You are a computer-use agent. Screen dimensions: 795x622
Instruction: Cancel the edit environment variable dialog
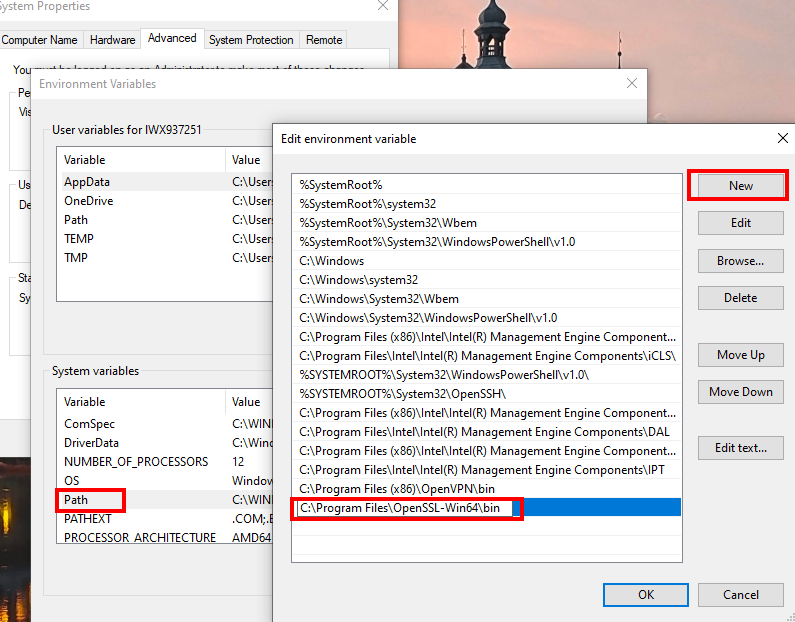740,595
